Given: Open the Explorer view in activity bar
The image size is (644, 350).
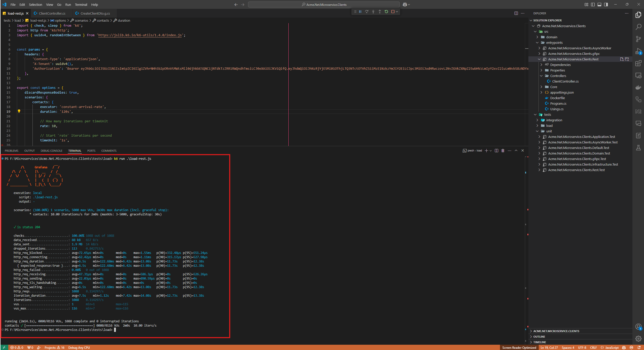Looking at the screenshot, I should coord(638,15).
